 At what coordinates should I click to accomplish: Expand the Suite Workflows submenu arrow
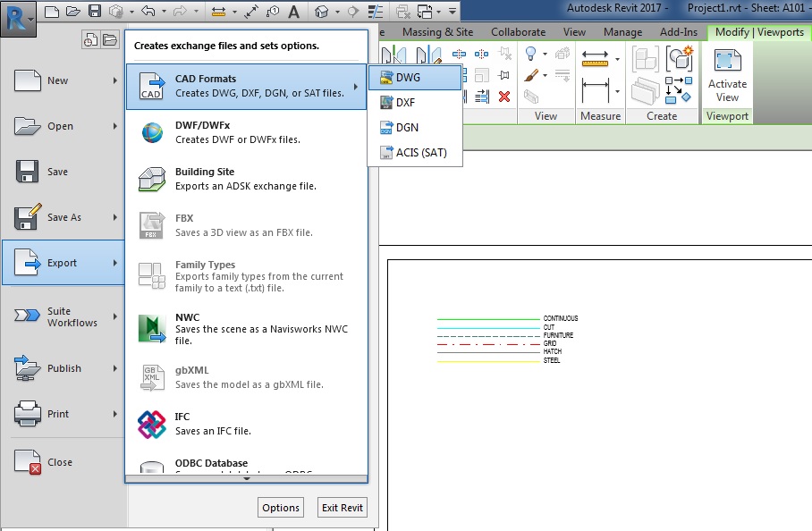pyautogui.click(x=115, y=316)
